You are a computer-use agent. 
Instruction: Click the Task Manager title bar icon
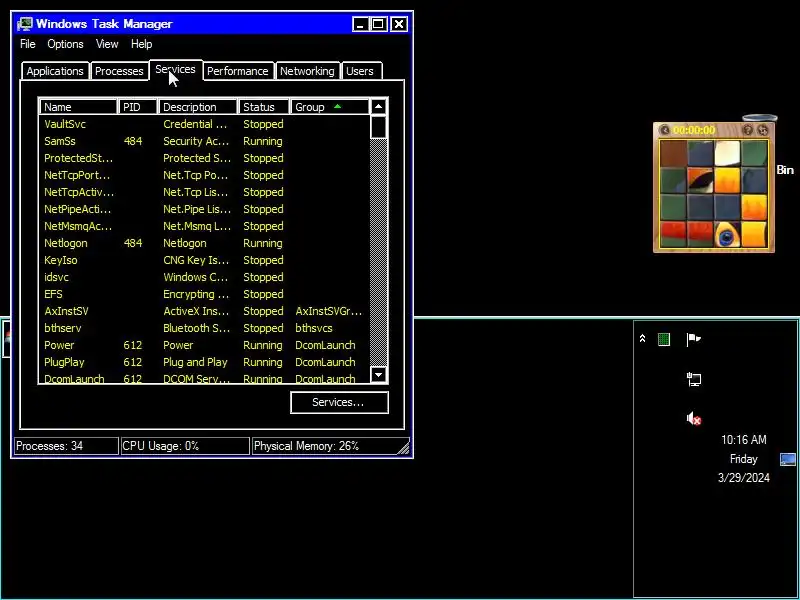[24, 23]
